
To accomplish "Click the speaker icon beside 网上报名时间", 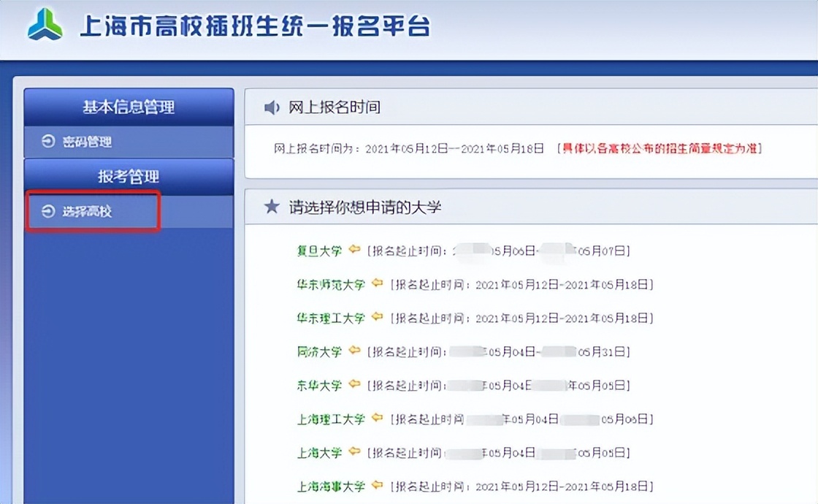I will click(x=272, y=107).
